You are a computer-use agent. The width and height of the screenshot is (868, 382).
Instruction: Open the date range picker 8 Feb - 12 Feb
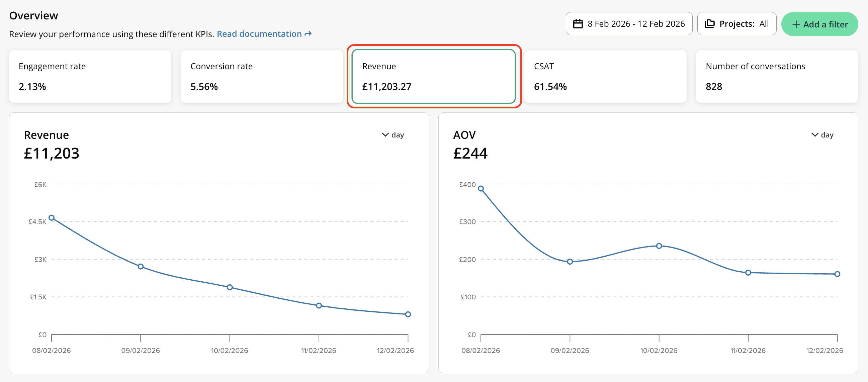(x=629, y=24)
